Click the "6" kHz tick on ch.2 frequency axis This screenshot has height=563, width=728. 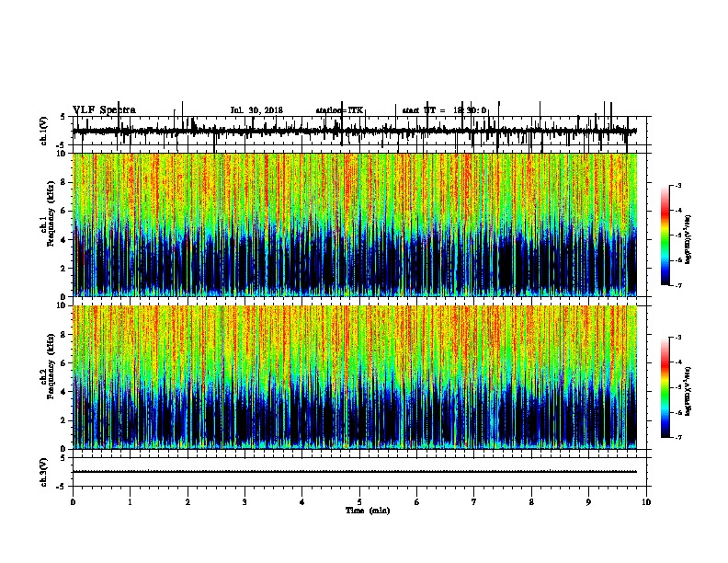pyautogui.click(x=64, y=363)
